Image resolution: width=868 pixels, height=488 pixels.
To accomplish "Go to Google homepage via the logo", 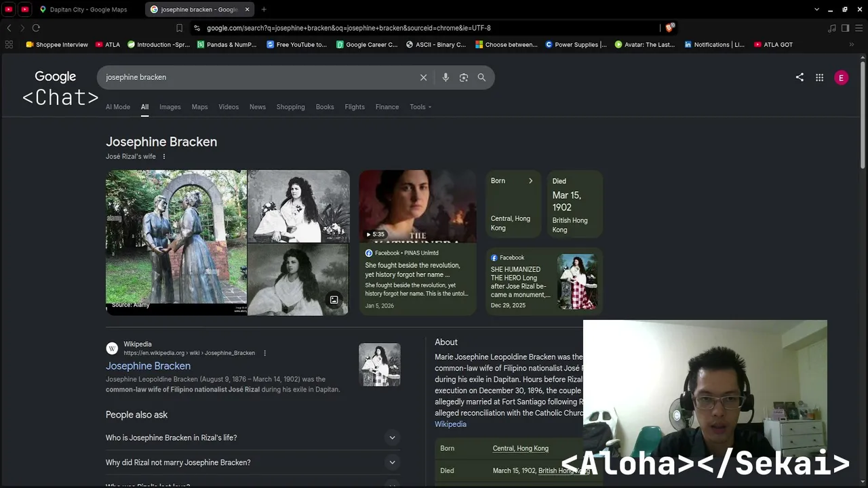I will click(x=56, y=77).
